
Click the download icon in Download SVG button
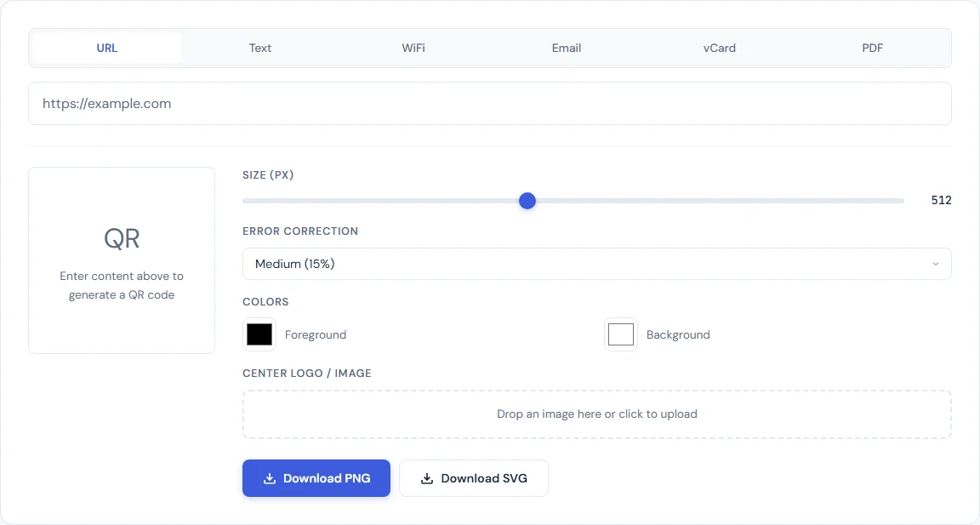426,477
